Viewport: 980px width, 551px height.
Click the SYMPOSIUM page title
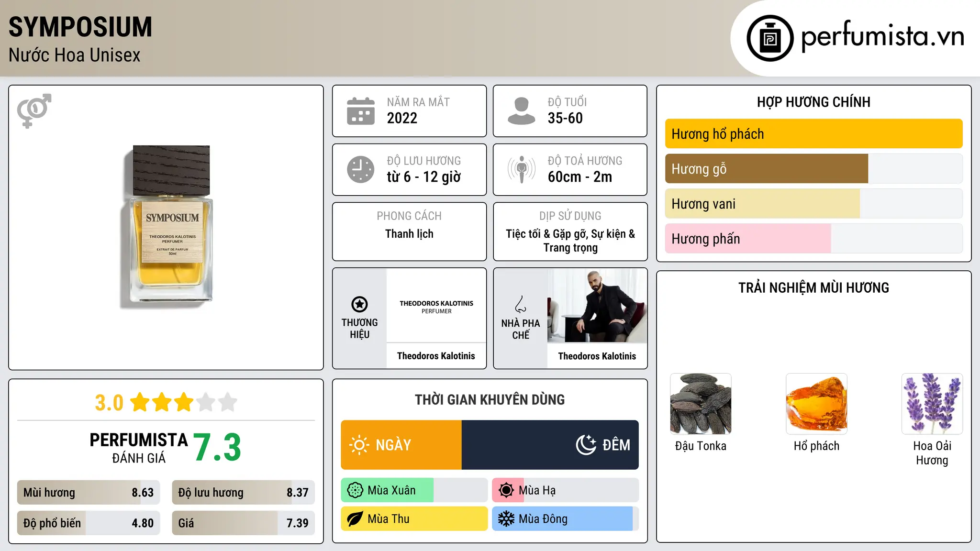[x=80, y=27]
